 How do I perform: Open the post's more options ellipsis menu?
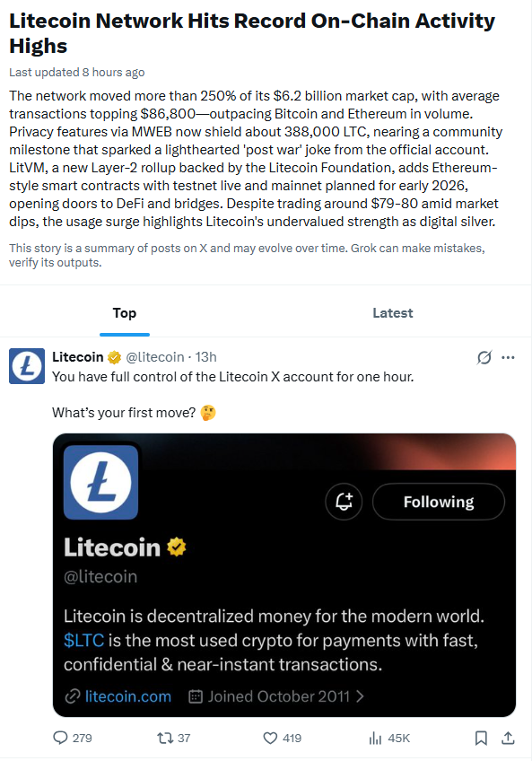[x=509, y=357]
